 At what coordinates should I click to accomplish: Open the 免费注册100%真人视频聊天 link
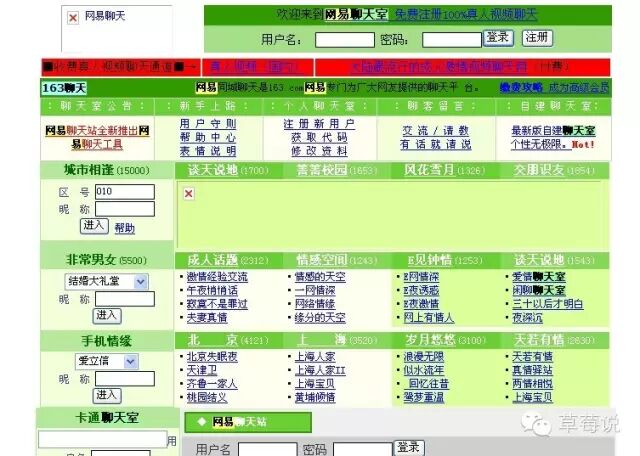click(466, 15)
